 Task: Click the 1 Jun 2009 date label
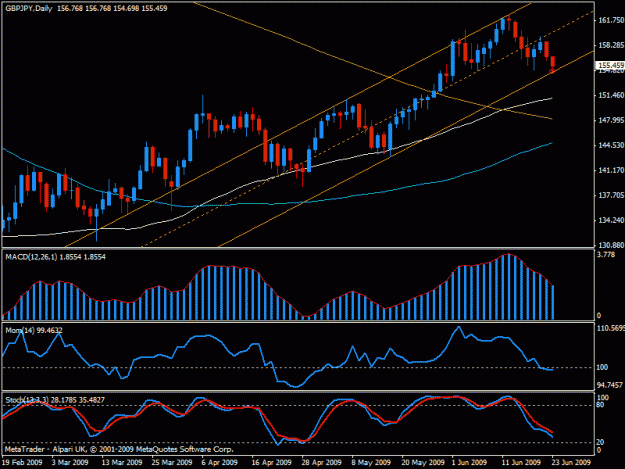tap(470, 463)
